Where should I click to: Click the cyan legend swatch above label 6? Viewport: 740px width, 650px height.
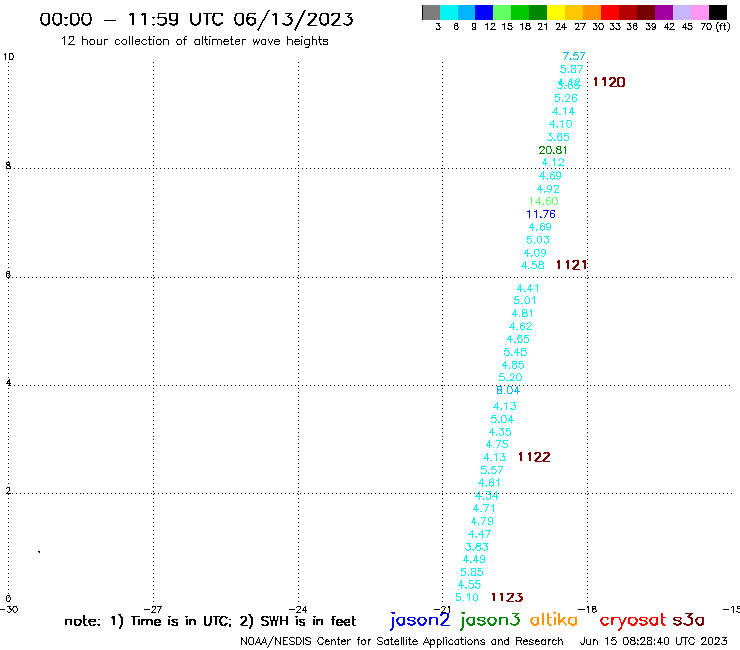coord(449,12)
